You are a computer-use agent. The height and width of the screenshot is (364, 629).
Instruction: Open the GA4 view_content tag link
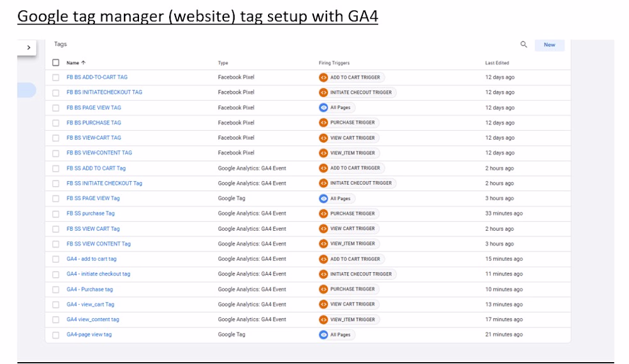92,319
